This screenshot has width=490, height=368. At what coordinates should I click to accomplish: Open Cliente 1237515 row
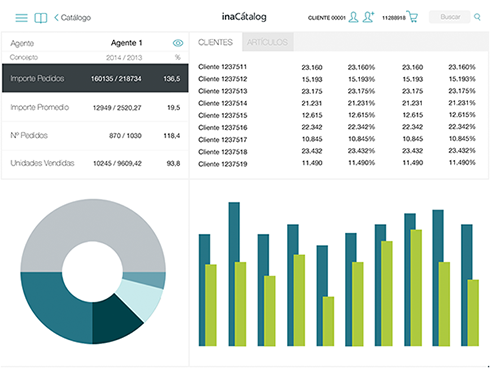coord(337,115)
